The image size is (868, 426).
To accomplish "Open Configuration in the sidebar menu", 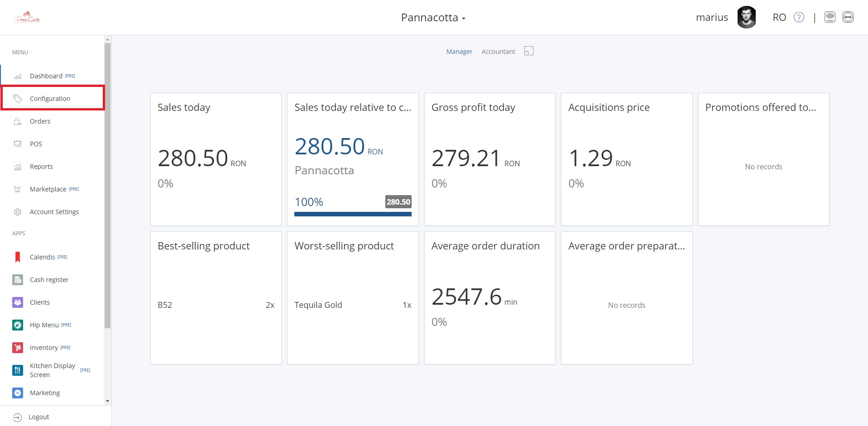I will 50,99.
